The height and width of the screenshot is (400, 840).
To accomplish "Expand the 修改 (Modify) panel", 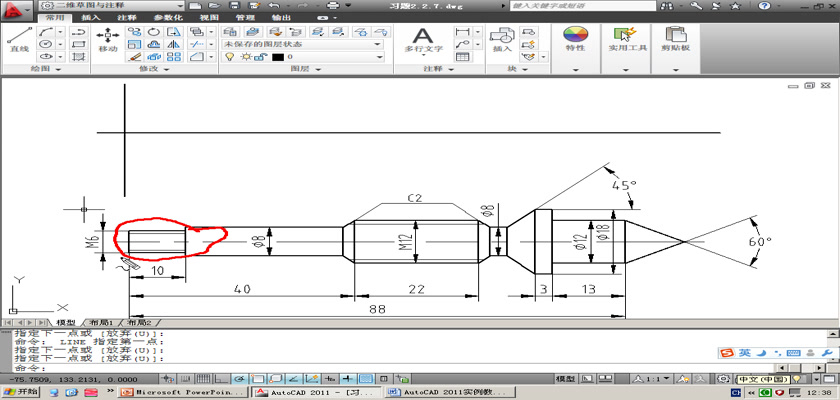I will (154, 70).
